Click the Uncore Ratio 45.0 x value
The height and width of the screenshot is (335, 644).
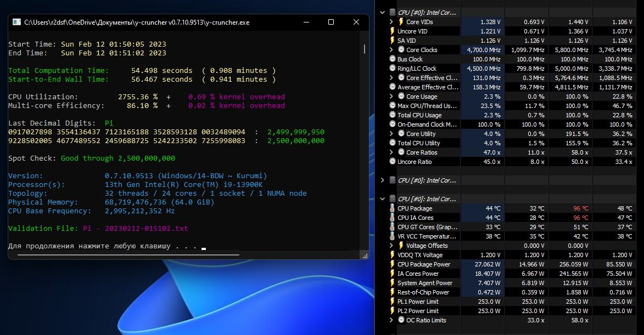point(491,162)
